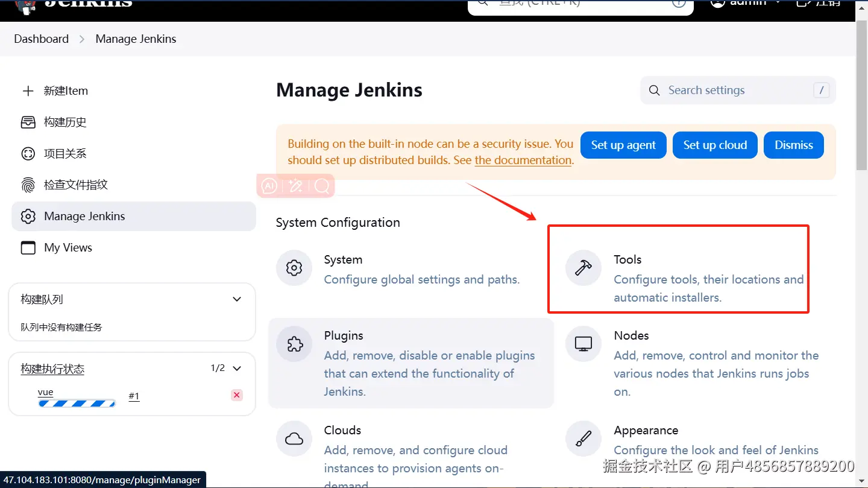This screenshot has height=488, width=868.
Task: Click the fingerprint icon for 检查文件指纹
Action: [28, 185]
